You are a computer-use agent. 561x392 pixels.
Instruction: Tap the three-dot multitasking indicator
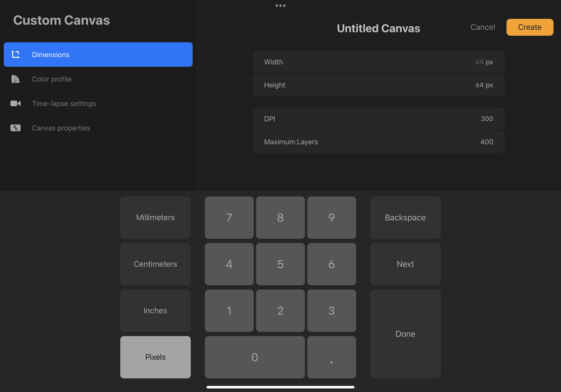tap(280, 5)
